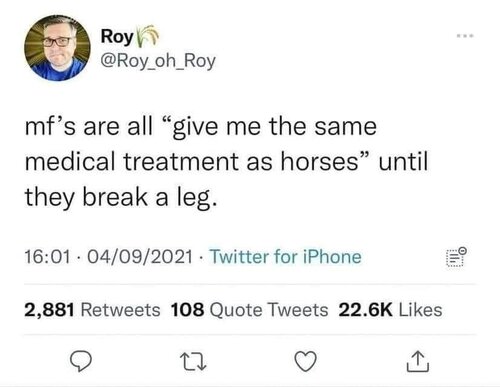Click the emoji beside Roy's name

coord(147,35)
